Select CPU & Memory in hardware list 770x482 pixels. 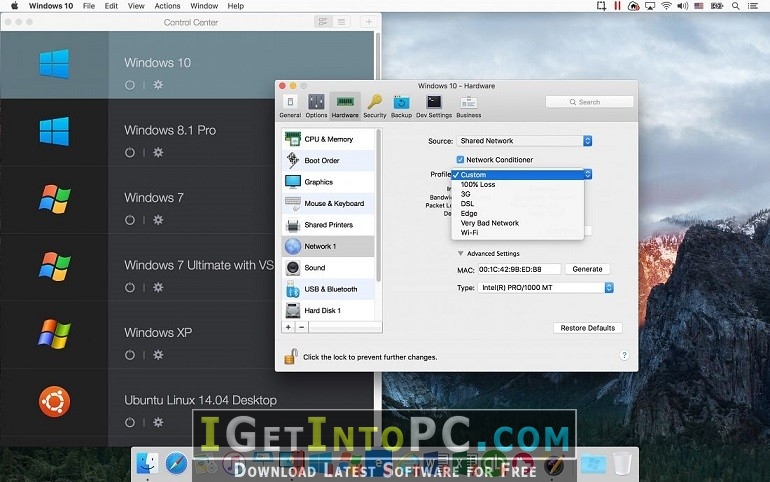[x=328, y=139]
